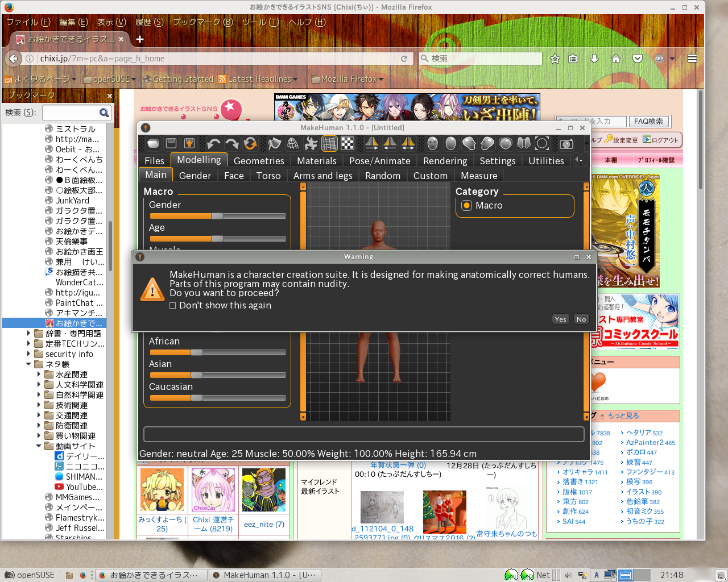Open the Face sub-tab
This screenshot has width=728, height=582.
point(233,176)
